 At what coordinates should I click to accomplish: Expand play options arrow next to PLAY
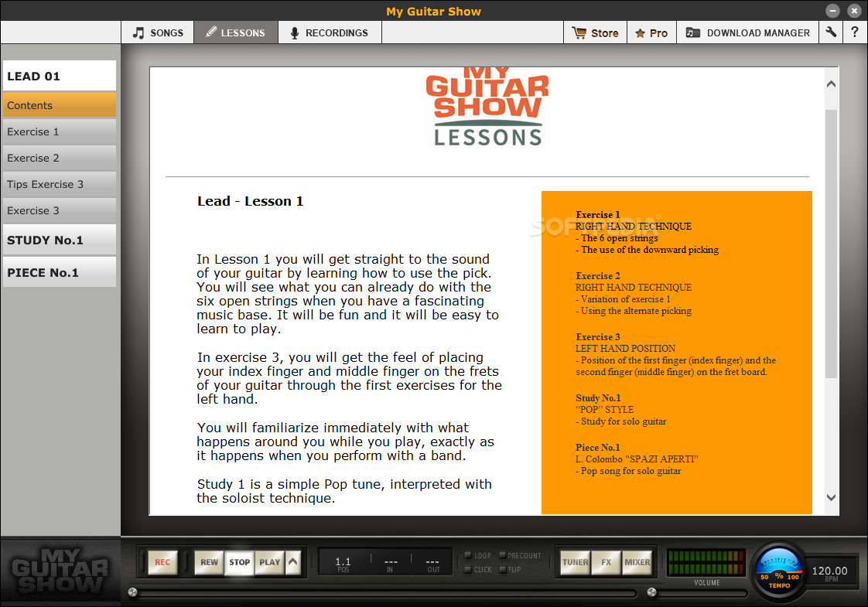[293, 562]
